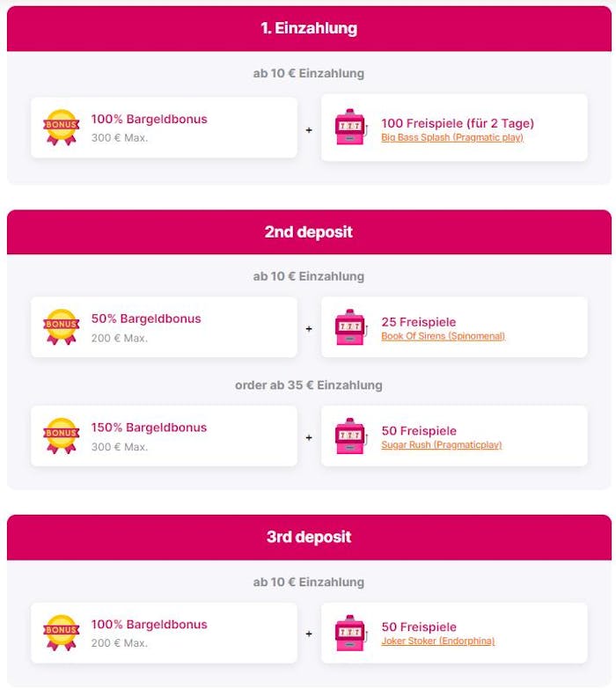
Task: Click the 2nd deposit header bar
Action: click(x=309, y=232)
